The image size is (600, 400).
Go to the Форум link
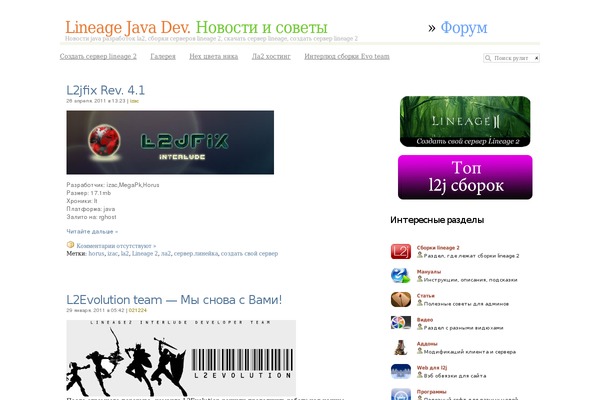464,28
